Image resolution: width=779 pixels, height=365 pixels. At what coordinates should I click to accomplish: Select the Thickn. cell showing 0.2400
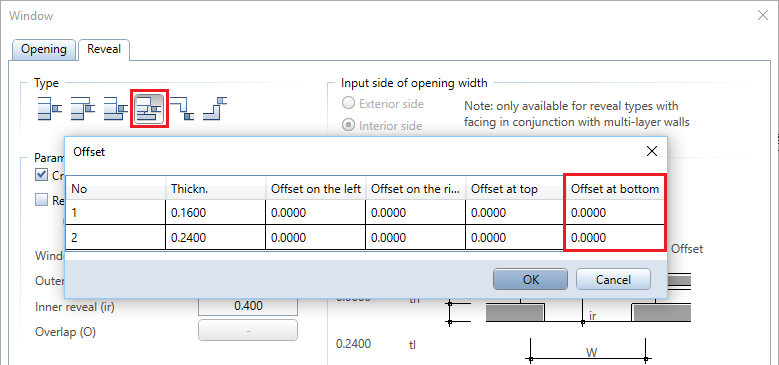click(x=216, y=237)
